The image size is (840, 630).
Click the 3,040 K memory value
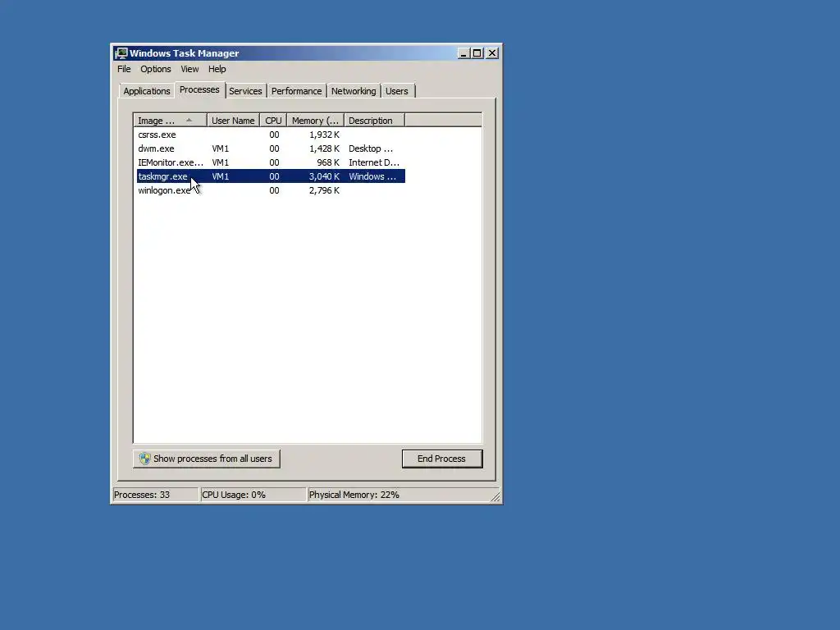[324, 176]
